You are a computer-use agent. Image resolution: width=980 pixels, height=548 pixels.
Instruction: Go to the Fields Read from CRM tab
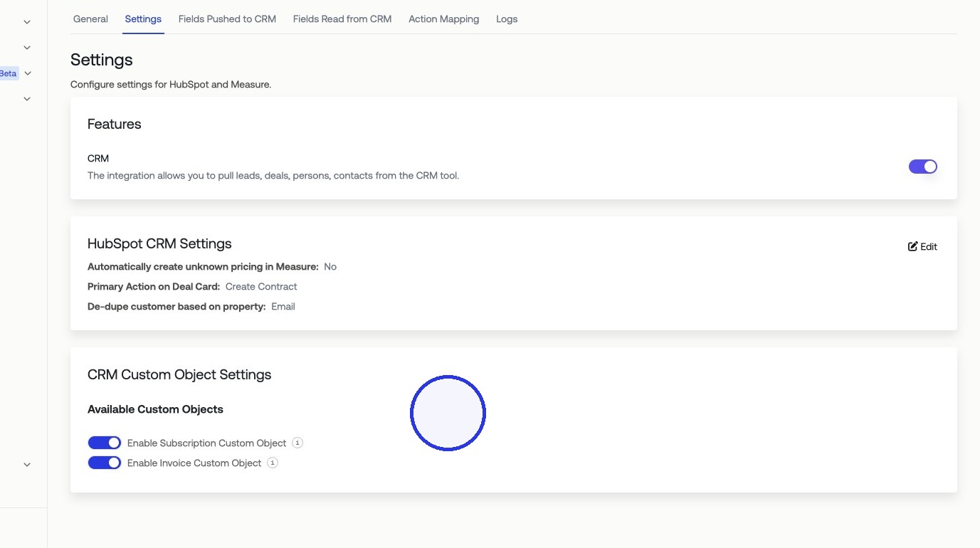(x=342, y=19)
